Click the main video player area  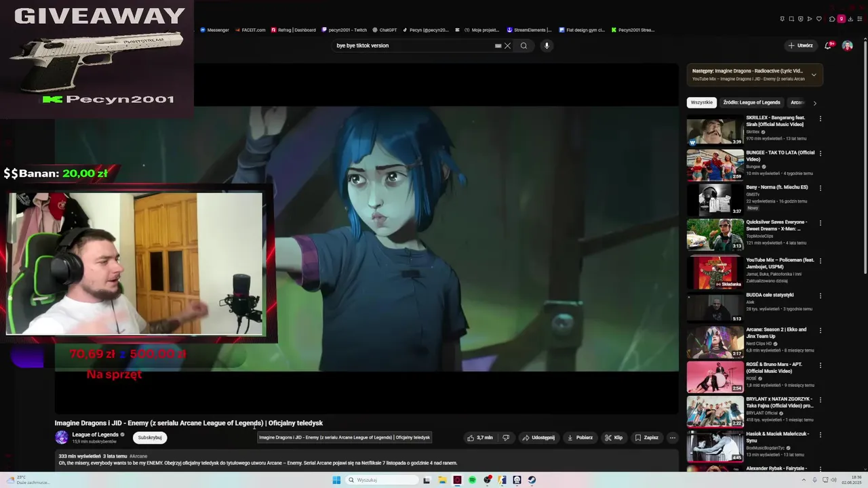pyautogui.click(x=366, y=238)
